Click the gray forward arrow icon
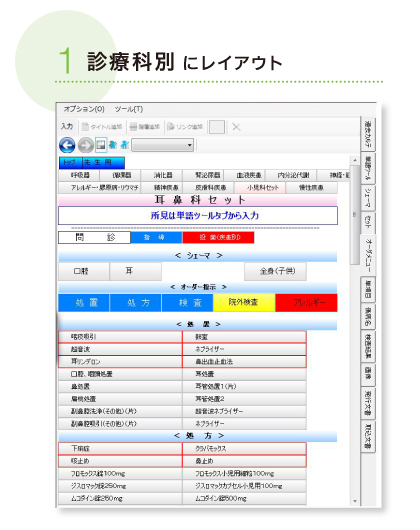Screen dimensions: 420x530 [x=86, y=145]
